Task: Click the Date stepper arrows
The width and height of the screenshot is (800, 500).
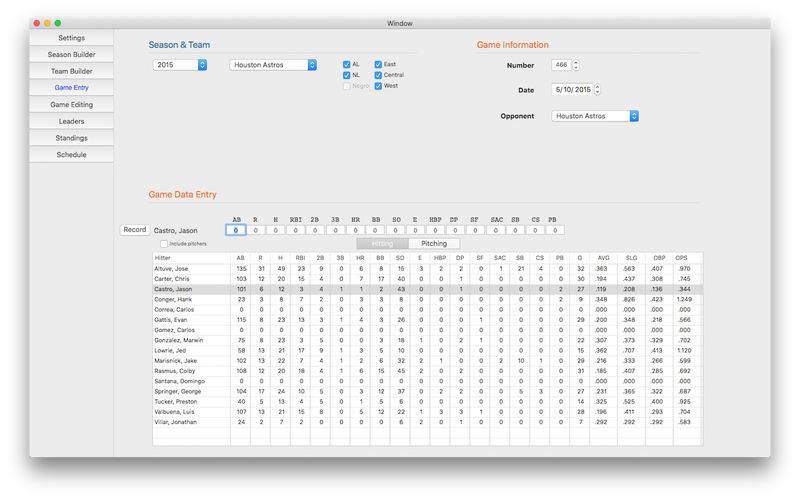Action: pyautogui.click(x=597, y=90)
